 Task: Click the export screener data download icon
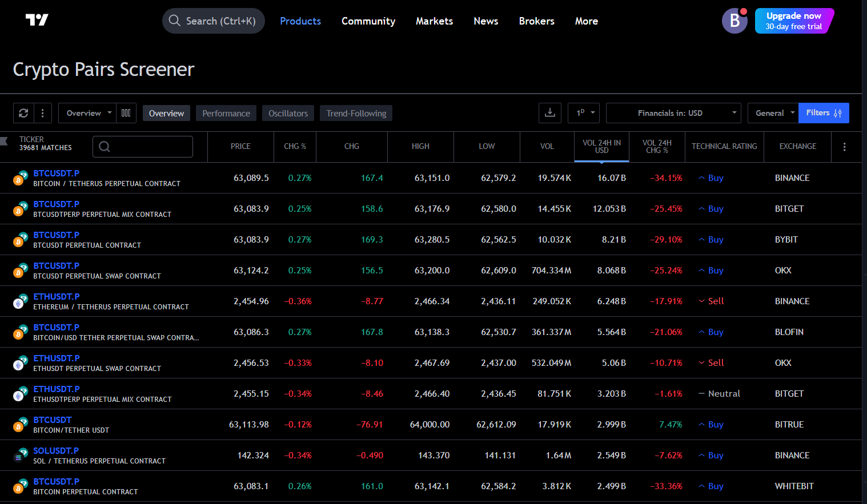(550, 113)
